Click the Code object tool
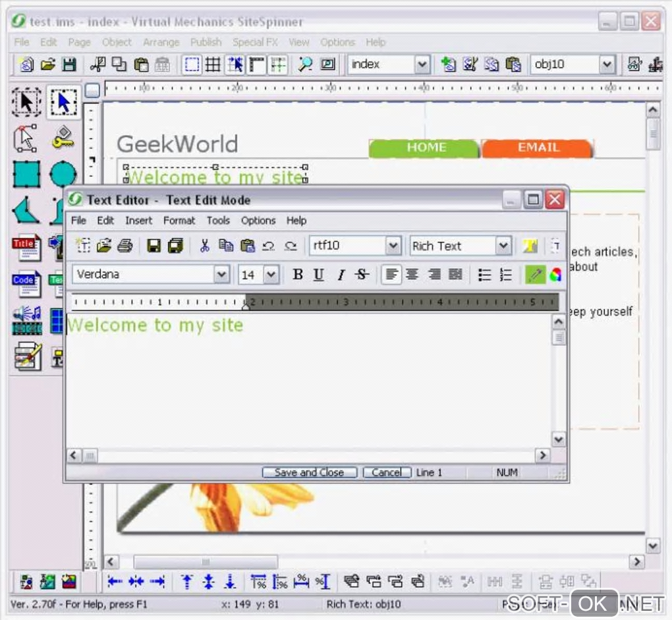The height and width of the screenshot is (620, 672). pos(26,284)
